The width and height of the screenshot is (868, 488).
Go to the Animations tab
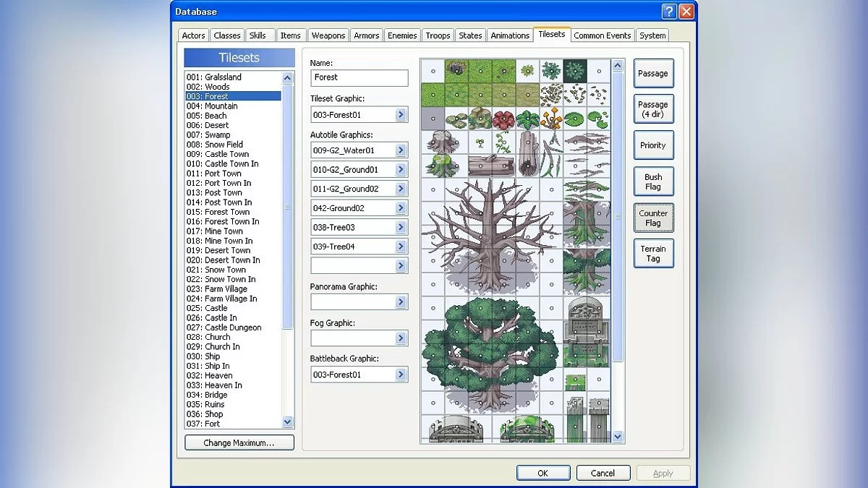click(510, 35)
